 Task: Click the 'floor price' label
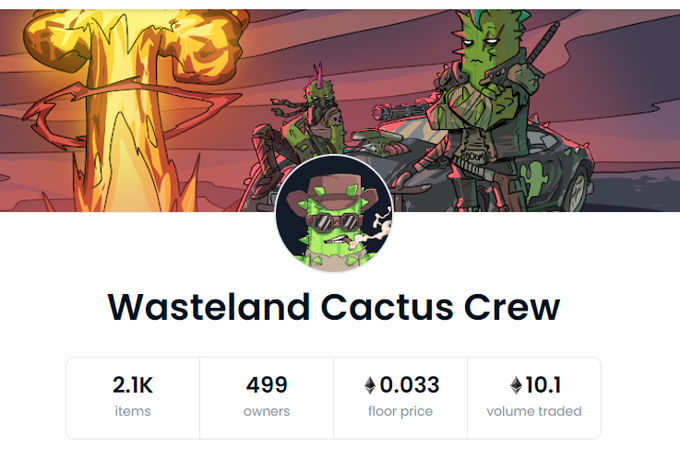(x=400, y=411)
